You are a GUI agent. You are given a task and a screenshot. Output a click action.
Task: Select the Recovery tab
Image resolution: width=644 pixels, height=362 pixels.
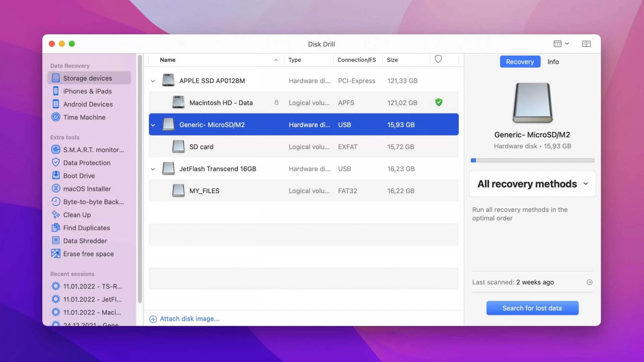(520, 62)
